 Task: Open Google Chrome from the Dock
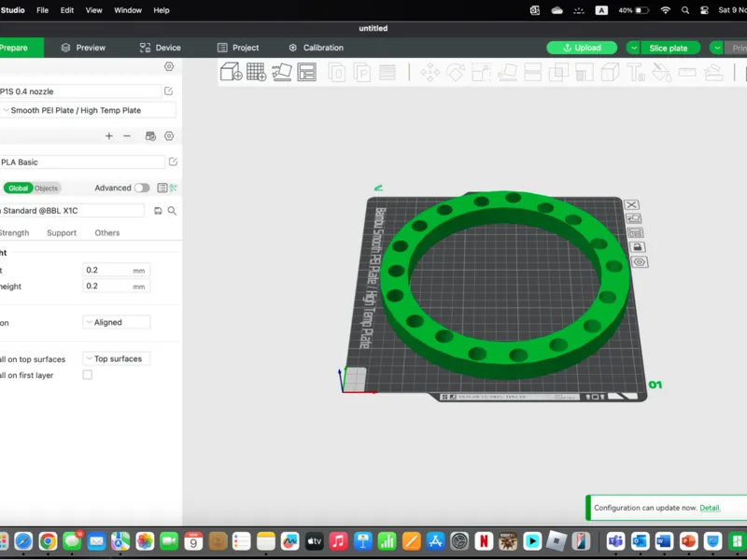coord(48,541)
